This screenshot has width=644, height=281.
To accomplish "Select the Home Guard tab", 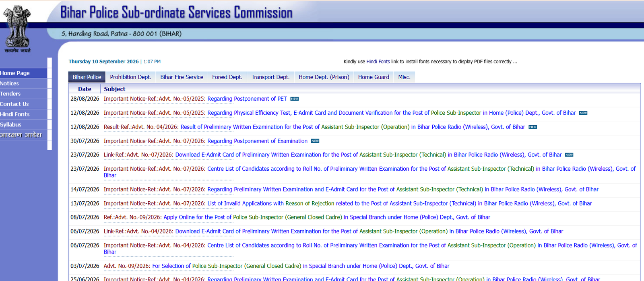I will [x=374, y=77].
